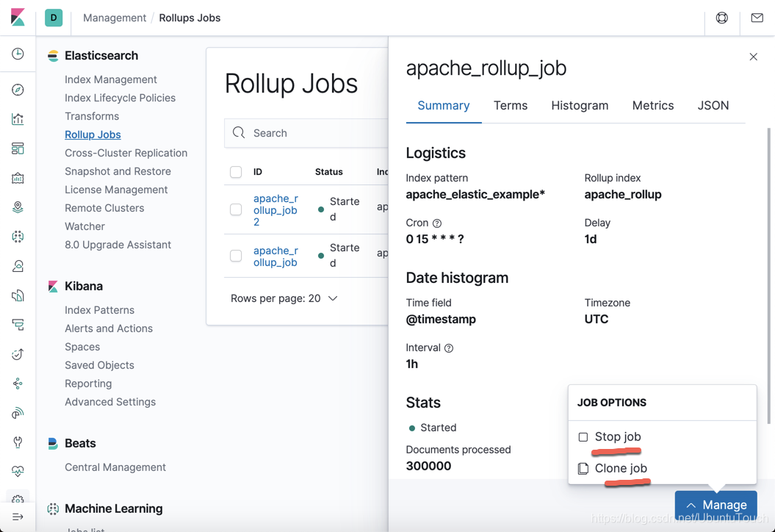Viewport: 775px width, 532px height.
Task: Check the apache_rollup_job row checkbox
Action: tap(236, 256)
